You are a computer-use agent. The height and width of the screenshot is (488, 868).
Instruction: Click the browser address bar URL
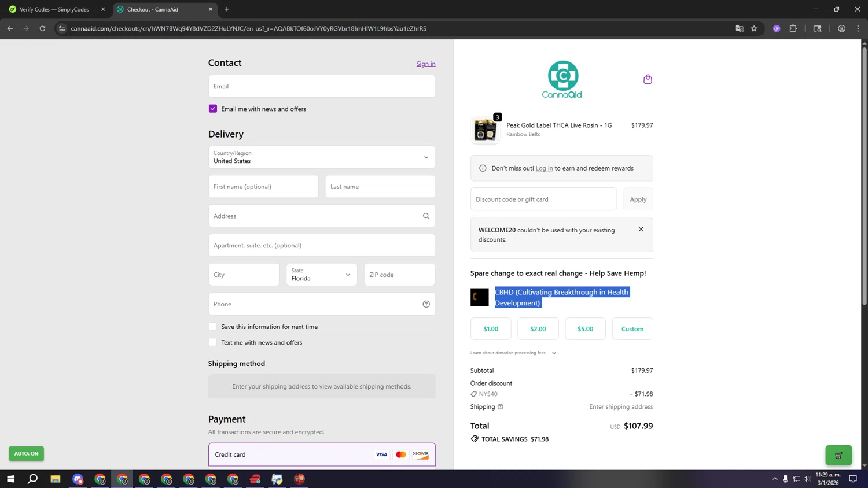click(x=249, y=28)
